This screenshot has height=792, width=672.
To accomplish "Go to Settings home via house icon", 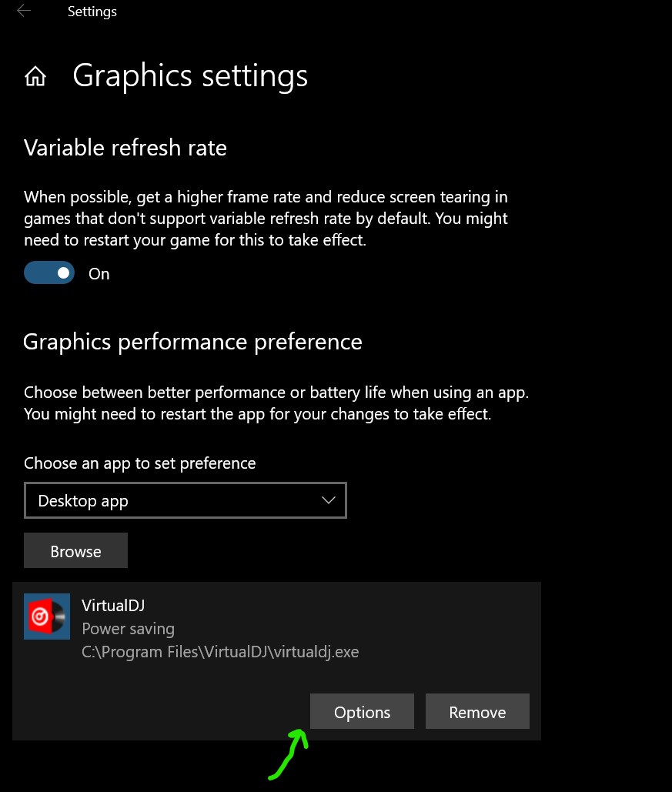I will [35, 76].
